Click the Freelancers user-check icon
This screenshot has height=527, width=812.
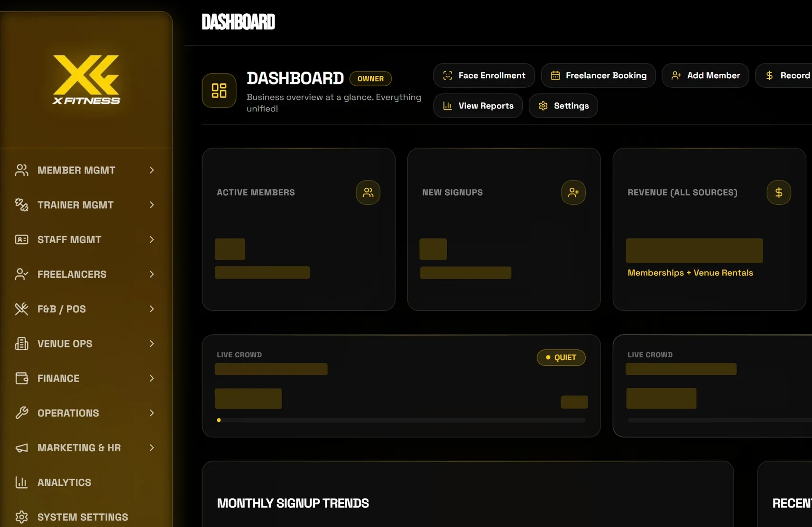[21, 274]
